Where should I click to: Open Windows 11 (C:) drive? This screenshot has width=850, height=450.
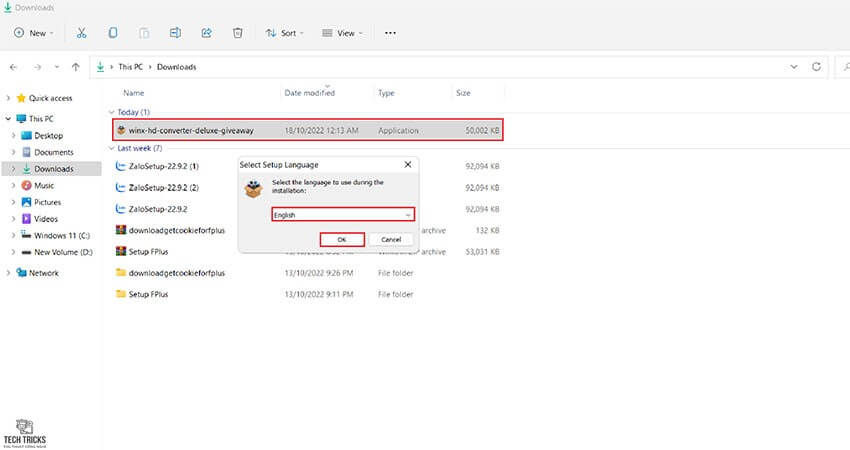(x=62, y=236)
